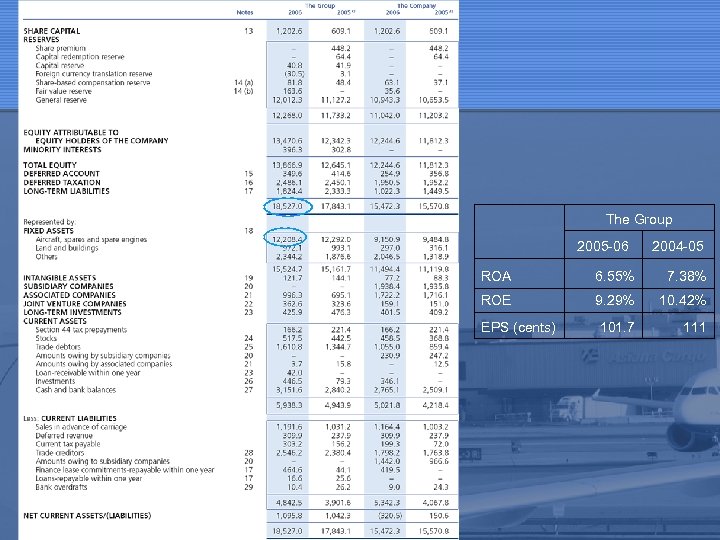Select Finance lease commitments-repayable within one year label
Image resolution: width=720 pixels, height=540 pixels.
click(x=124, y=470)
